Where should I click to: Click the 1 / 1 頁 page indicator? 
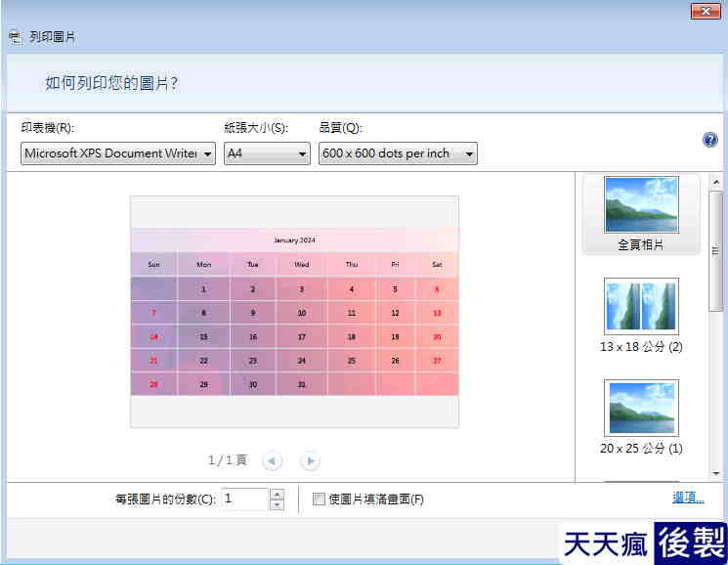point(228,460)
